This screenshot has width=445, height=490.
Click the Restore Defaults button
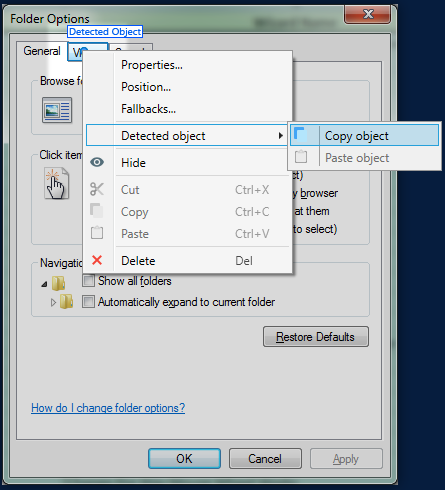pyautogui.click(x=316, y=337)
